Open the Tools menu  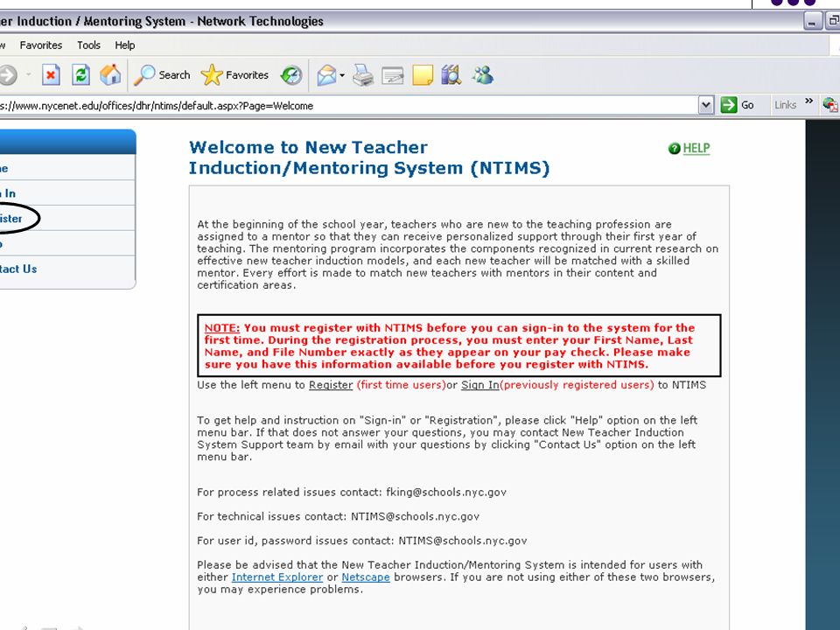88,45
